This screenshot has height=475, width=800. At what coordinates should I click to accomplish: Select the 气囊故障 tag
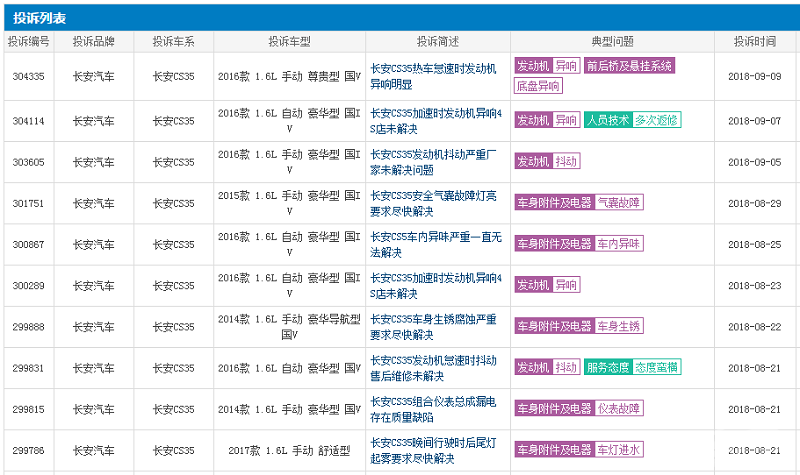point(619,203)
